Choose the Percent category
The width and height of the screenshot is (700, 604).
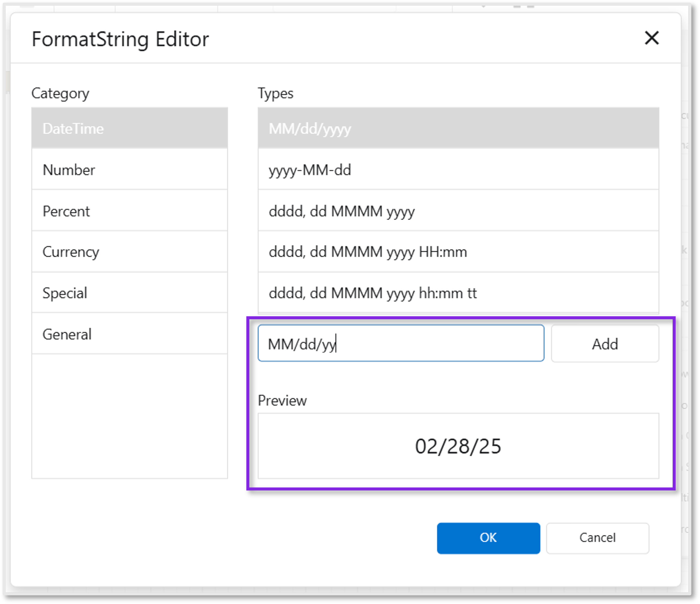129,211
